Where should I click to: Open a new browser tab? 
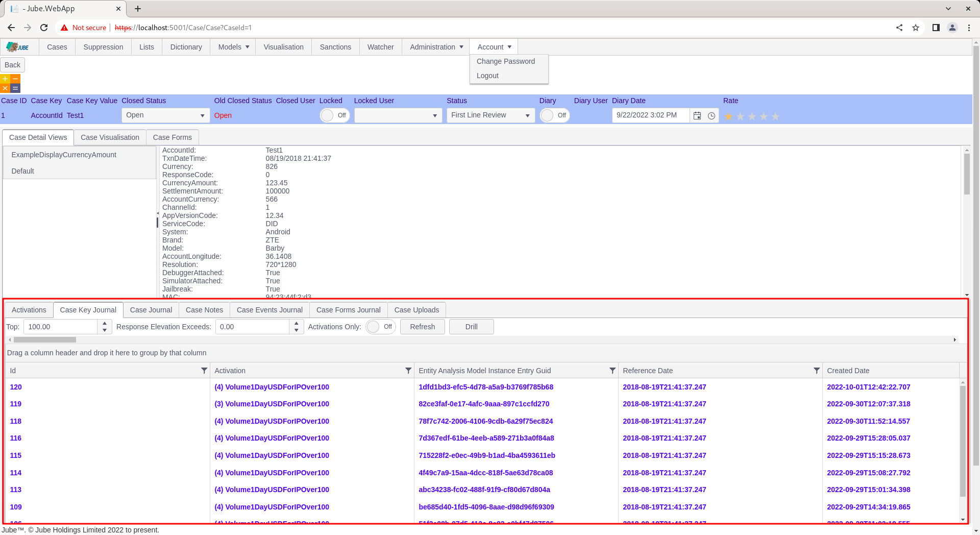138,9
